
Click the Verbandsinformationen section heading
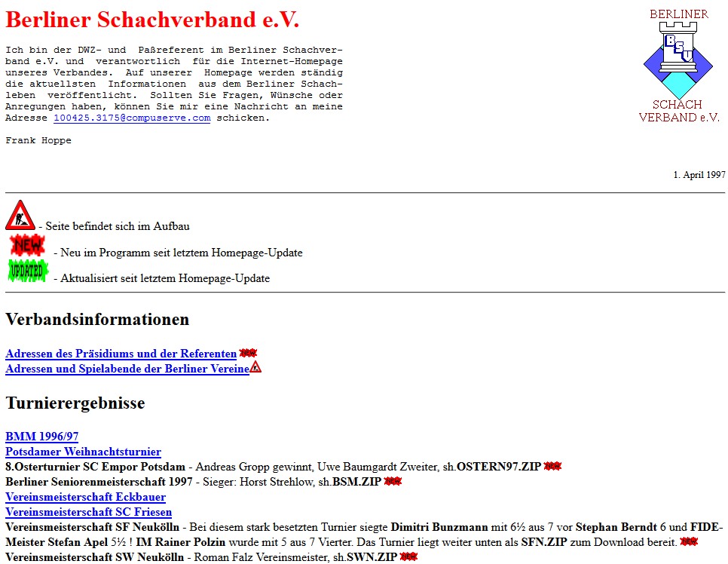tap(97, 320)
